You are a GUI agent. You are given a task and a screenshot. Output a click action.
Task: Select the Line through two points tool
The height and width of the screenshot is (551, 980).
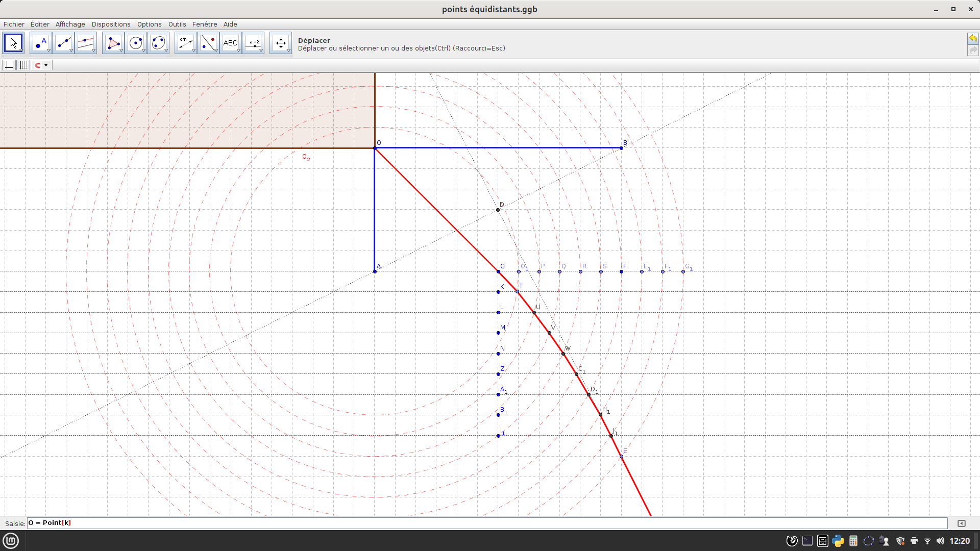point(63,43)
